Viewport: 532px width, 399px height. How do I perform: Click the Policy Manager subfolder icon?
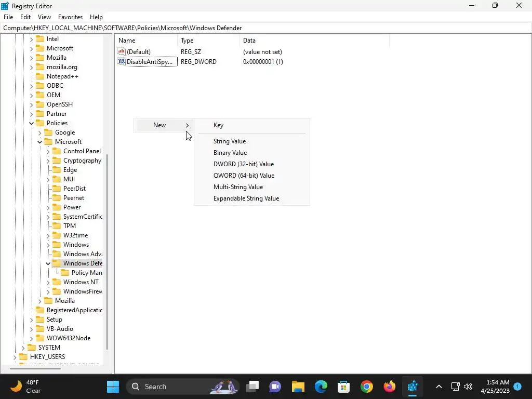click(65, 272)
